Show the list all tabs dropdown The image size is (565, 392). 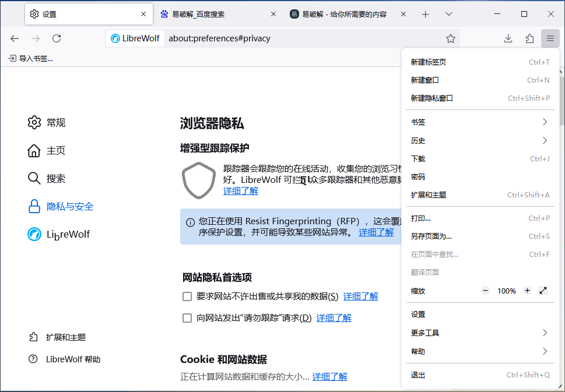click(x=448, y=14)
